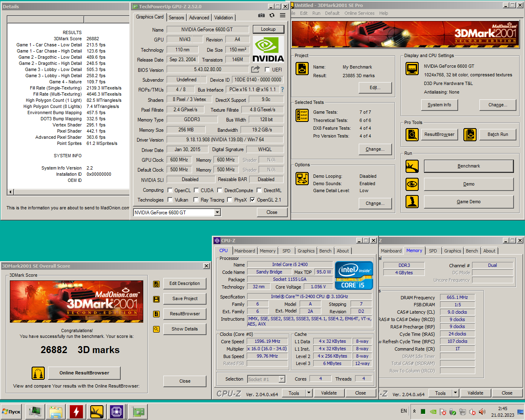Click the Lookup button in GPU-Z
This screenshot has width=525, height=420.
pos(268,29)
